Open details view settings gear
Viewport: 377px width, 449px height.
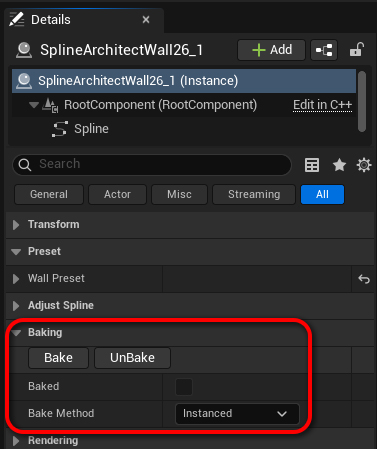coord(364,165)
